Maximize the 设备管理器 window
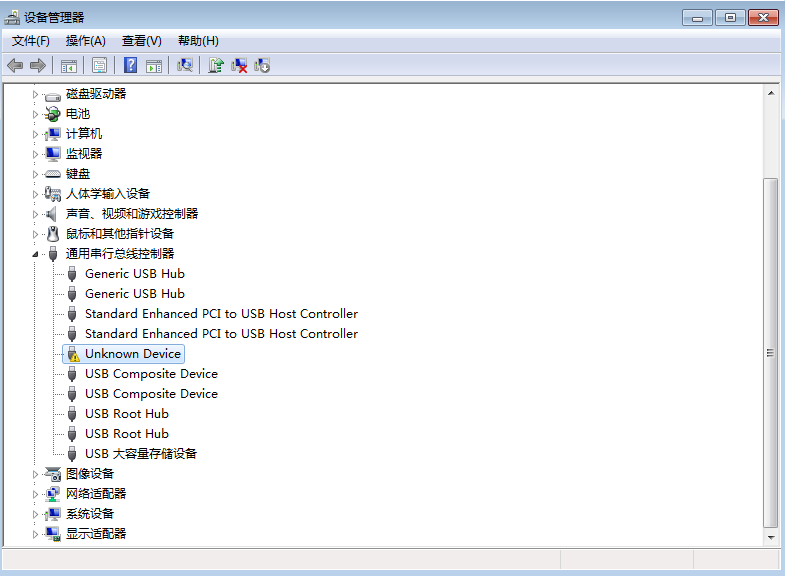 (730, 18)
